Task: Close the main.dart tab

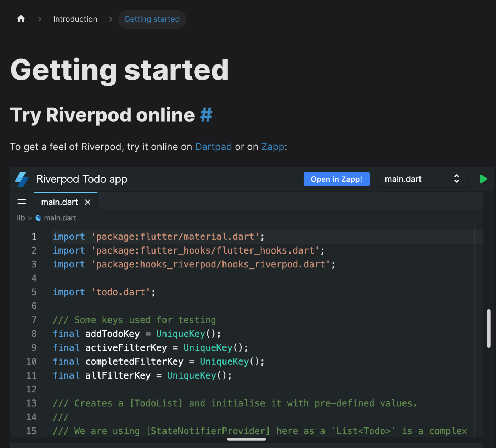Action: tap(88, 202)
